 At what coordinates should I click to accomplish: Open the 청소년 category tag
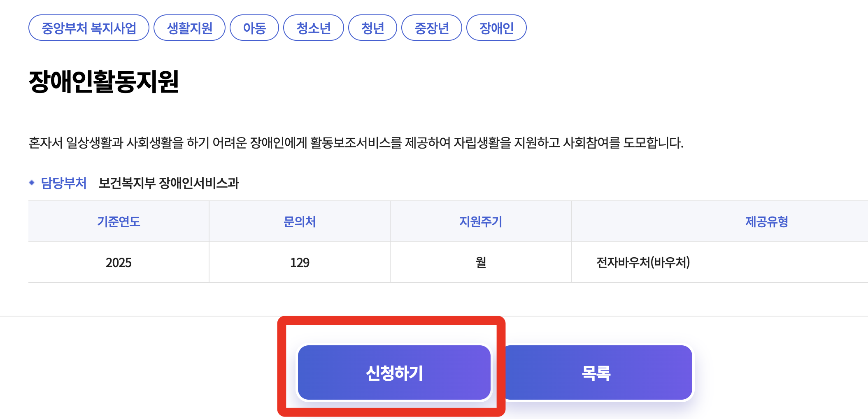click(313, 27)
